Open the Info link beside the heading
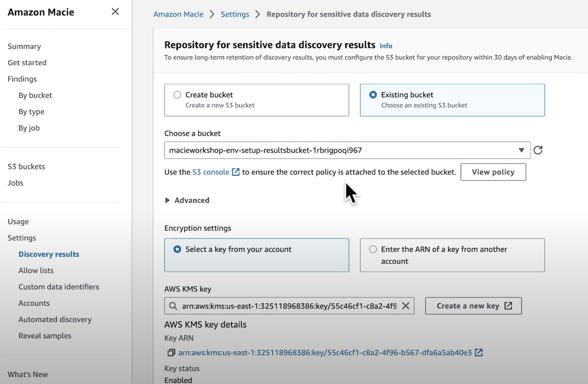The width and height of the screenshot is (588, 384). [x=386, y=46]
